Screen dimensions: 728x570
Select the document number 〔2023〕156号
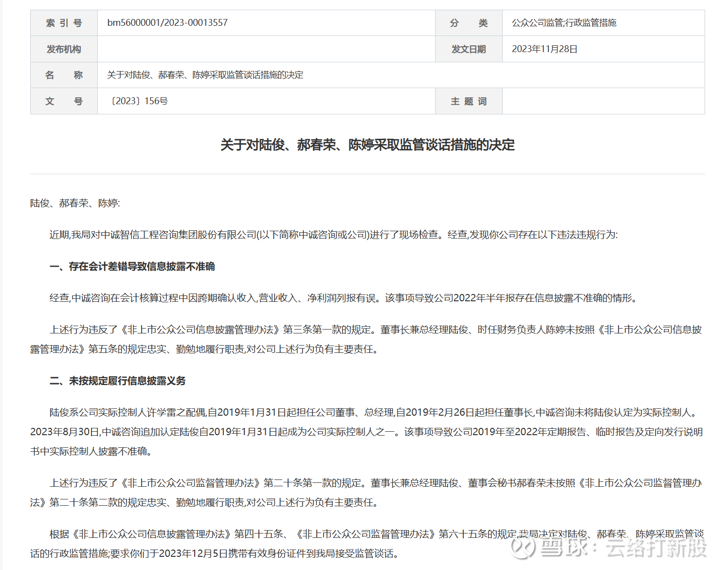click(x=138, y=101)
